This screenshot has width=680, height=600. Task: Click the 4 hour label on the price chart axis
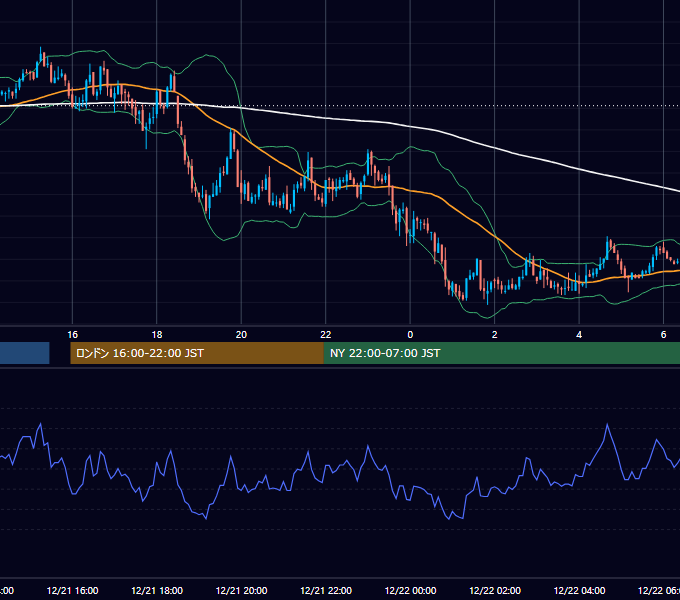pos(579,335)
